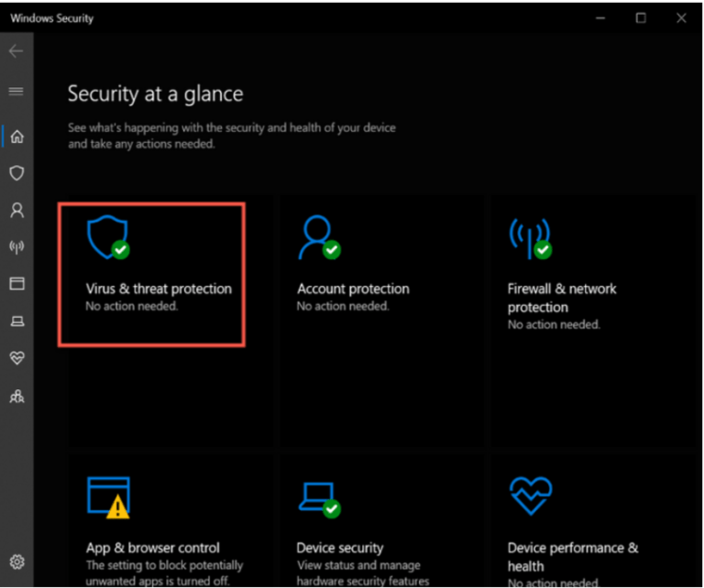Image resolution: width=704 pixels, height=588 pixels.
Task: Select the Home icon in the sidebar
Action: [17, 136]
